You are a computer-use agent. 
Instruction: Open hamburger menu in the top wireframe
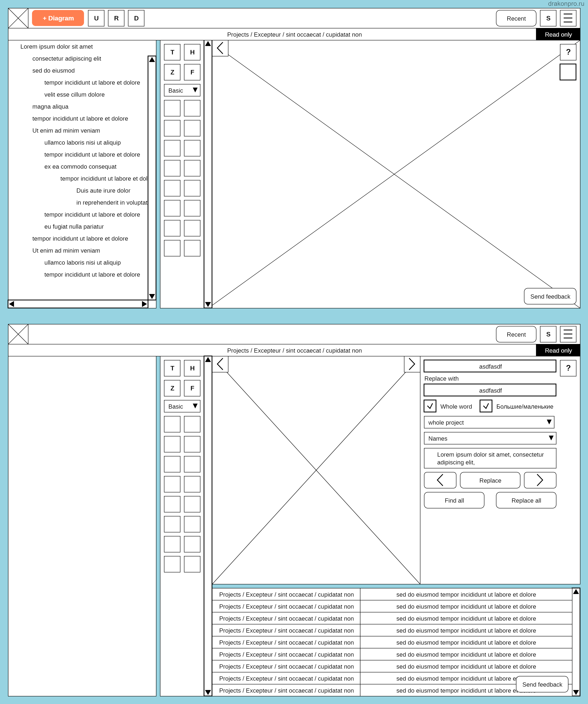568,18
